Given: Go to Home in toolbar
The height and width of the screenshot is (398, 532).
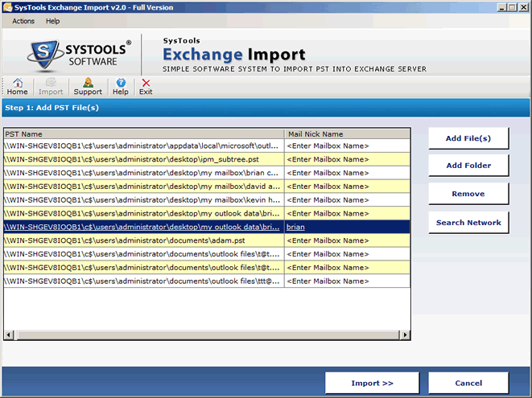Looking at the screenshot, I should coord(17,87).
